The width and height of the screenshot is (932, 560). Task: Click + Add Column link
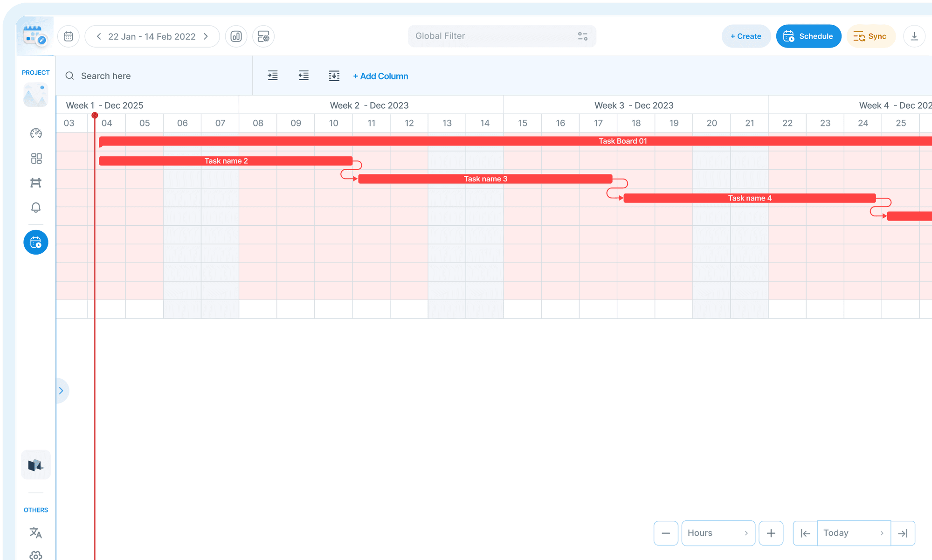click(380, 76)
